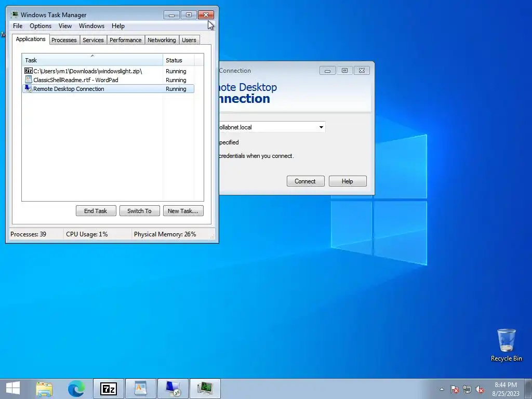532x399 pixels.
Task: Close the Remote Desktop Connection window
Action: click(362, 71)
